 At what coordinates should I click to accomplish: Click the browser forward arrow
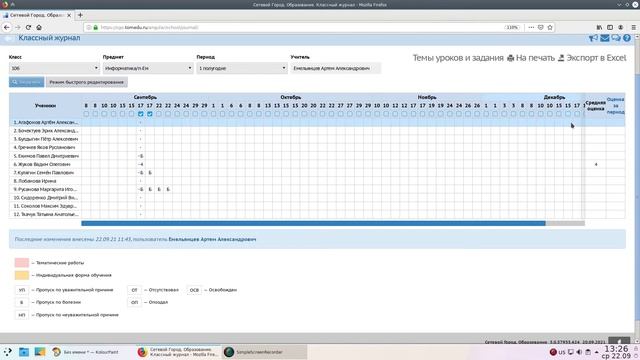pos(18,27)
